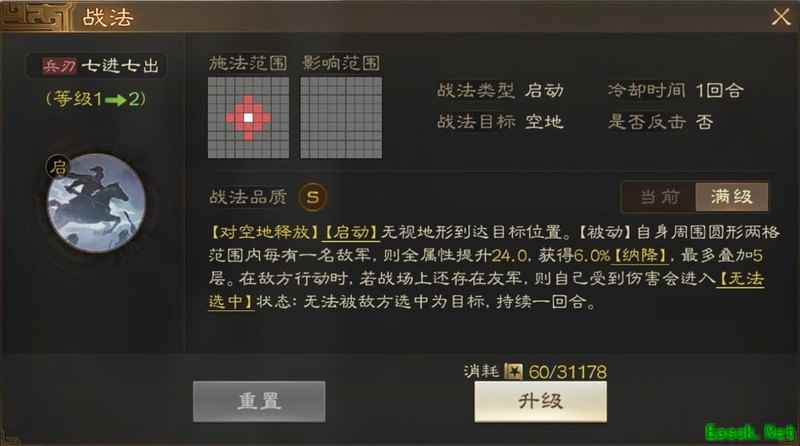Click the 启 badge on skill portrait

coord(59,167)
